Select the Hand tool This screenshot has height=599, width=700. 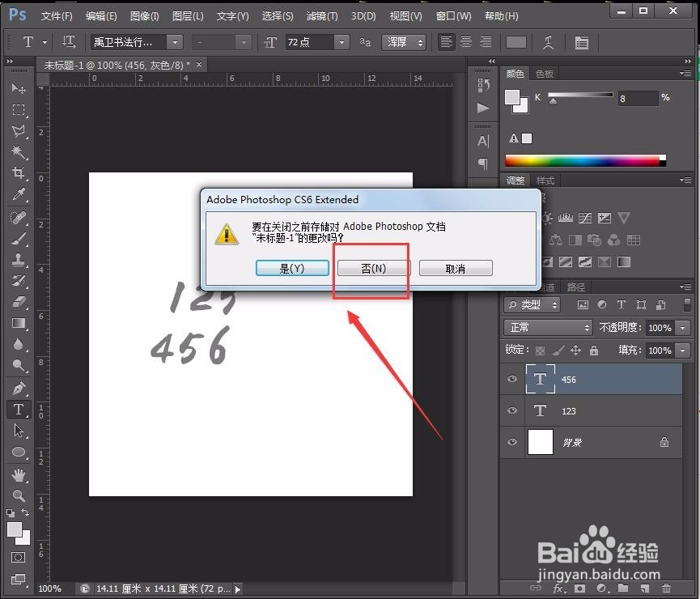pos(19,475)
